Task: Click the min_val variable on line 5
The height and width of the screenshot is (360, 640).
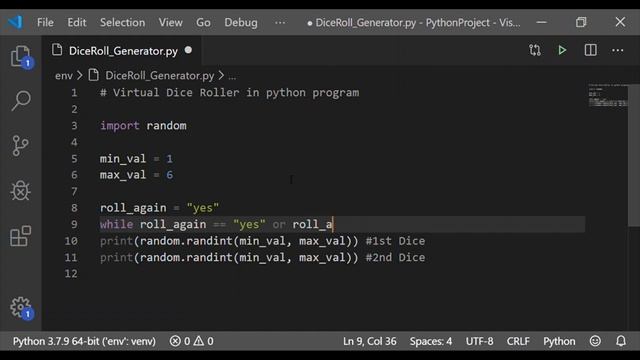Action: click(122, 159)
